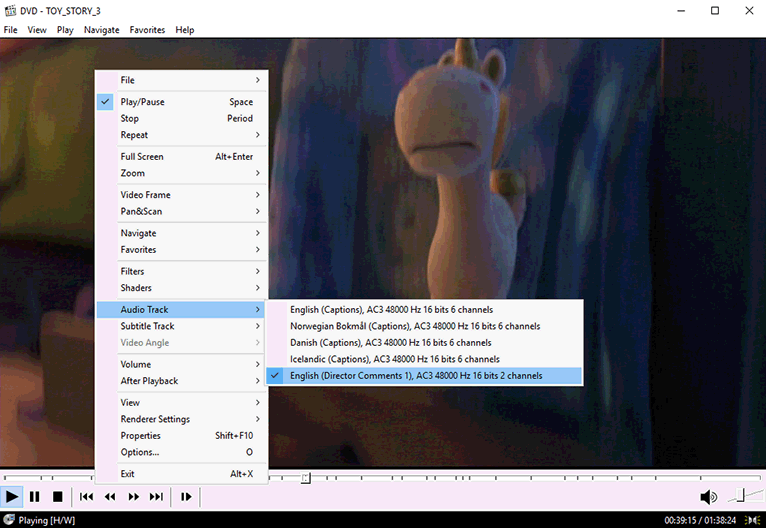The width and height of the screenshot is (766, 528).
Task: Expand the Repeat submenu
Action: coord(182,135)
